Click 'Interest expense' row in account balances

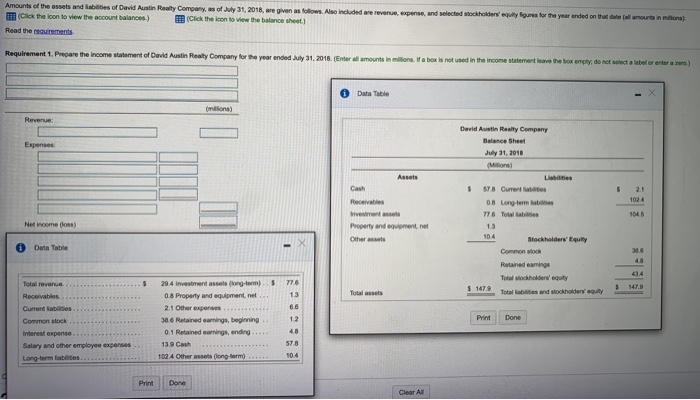(x=98, y=333)
